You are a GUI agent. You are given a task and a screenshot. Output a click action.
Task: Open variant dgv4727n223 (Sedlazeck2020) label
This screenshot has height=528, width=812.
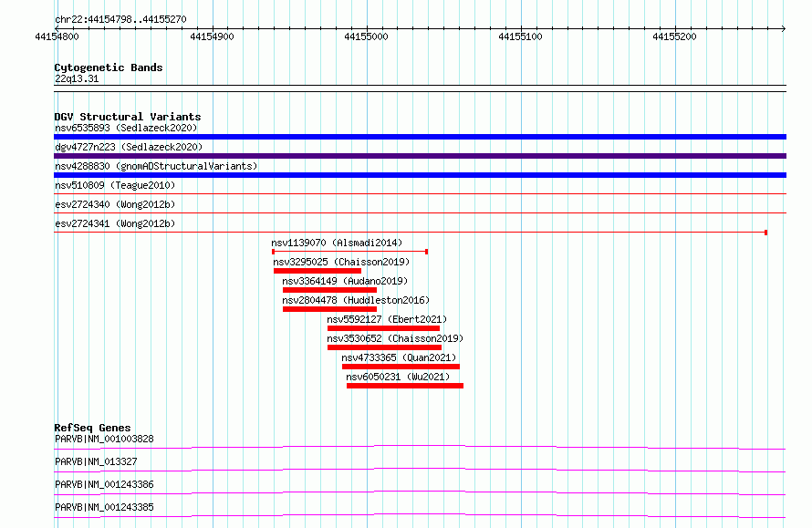coord(129,147)
